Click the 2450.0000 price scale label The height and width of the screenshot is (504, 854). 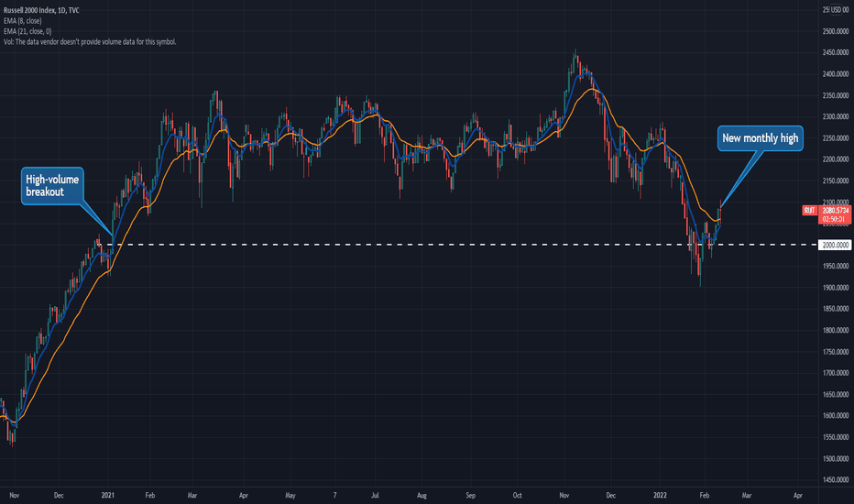[836, 52]
